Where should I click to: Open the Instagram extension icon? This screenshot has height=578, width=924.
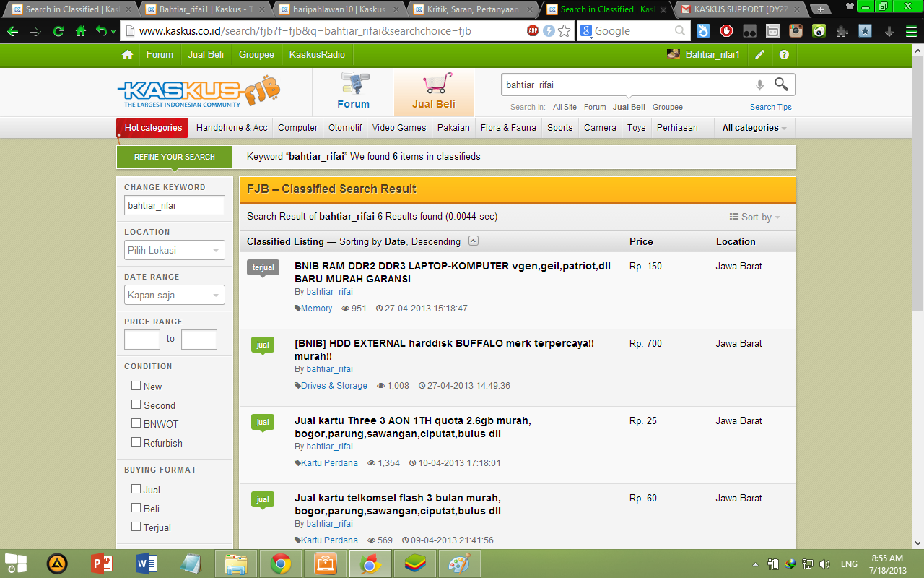point(796,31)
